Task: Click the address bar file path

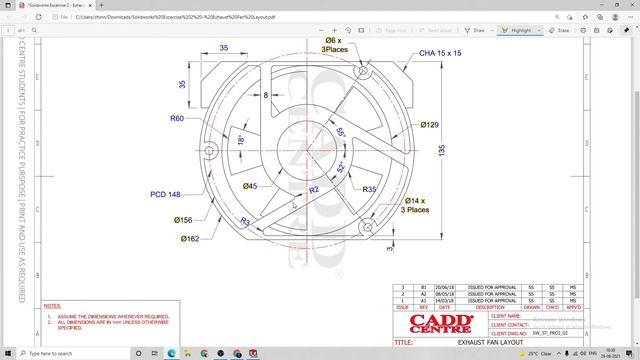Action: pyautogui.click(x=176, y=17)
